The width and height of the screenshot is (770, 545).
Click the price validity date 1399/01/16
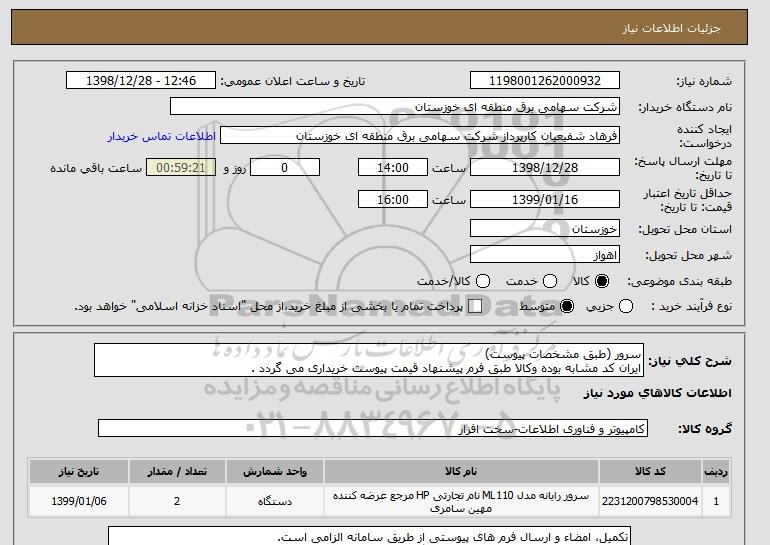tap(545, 199)
